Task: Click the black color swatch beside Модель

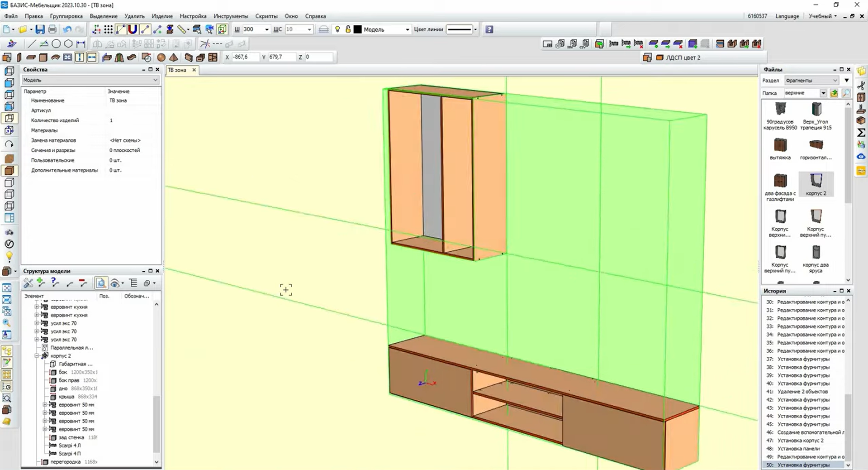Action: point(357,29)
